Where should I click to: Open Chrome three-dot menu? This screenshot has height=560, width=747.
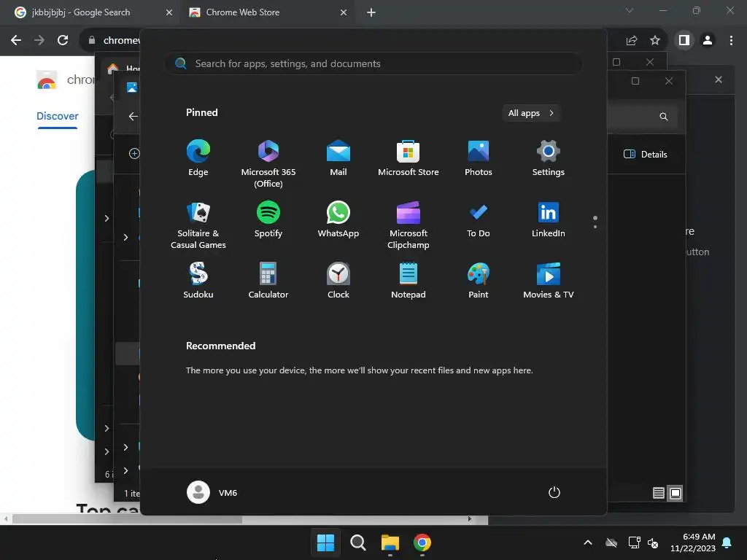click(731, 41)
